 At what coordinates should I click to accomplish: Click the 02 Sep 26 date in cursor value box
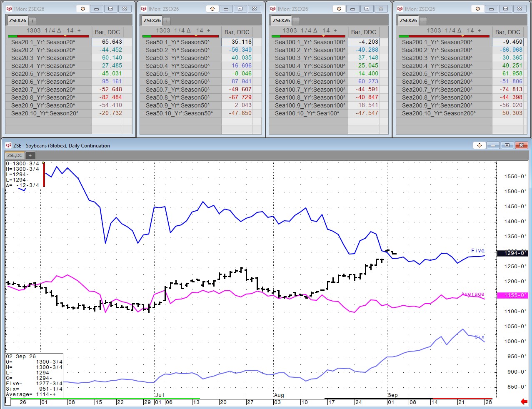[21, 357]
